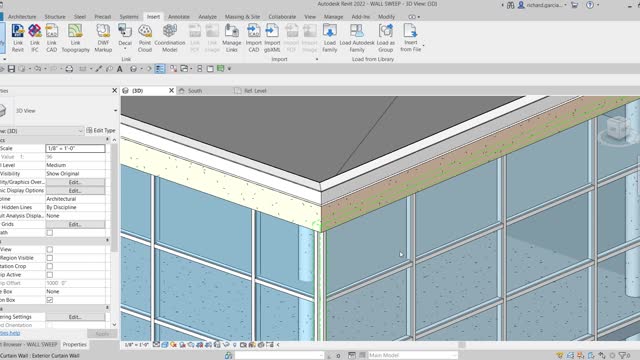Click the search binoculars icon in title bar
Image resolution: width=640 pixels, height=360 pixels.
point(511,5)
